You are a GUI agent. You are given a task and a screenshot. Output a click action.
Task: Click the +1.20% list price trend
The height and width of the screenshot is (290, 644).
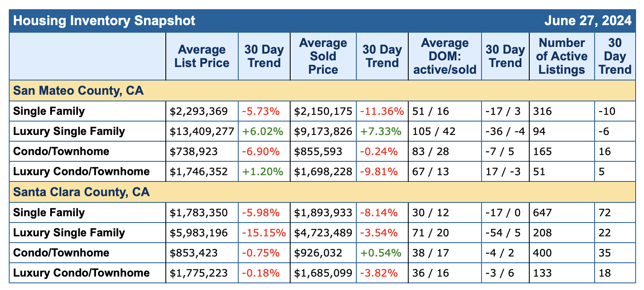tap(261, 172)
